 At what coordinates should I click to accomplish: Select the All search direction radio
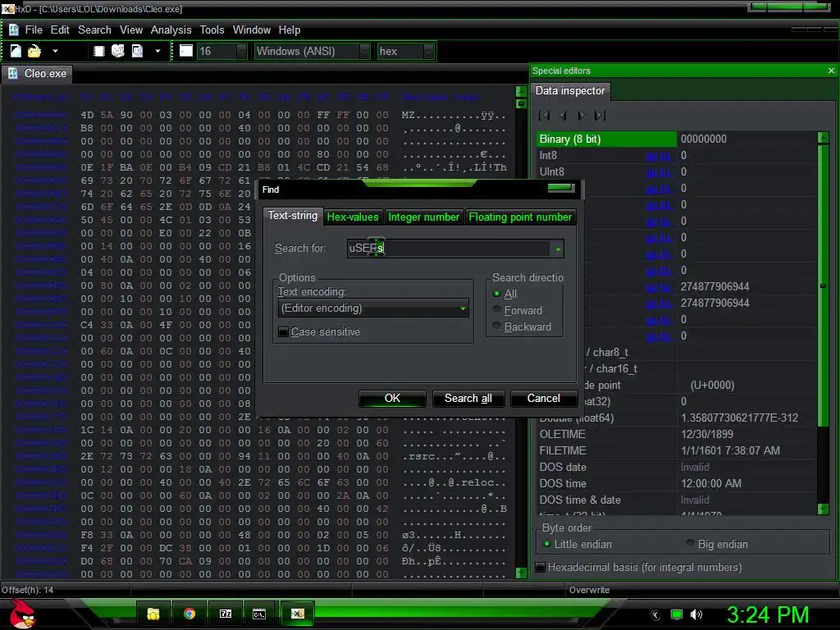pos(496,294)
